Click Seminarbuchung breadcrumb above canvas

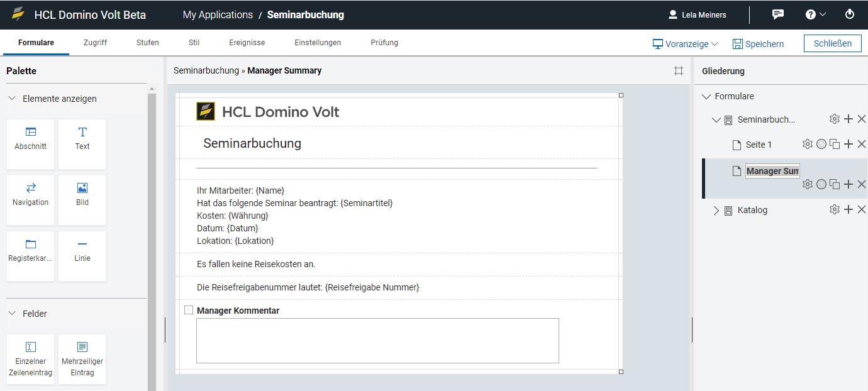[x=206, y=70]
